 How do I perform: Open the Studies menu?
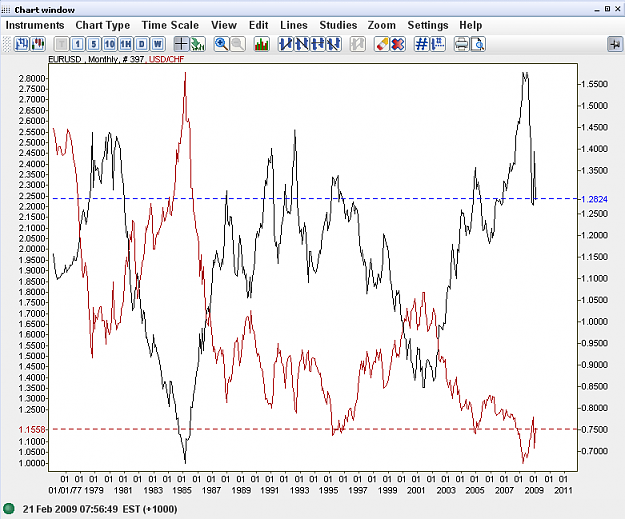(x=338, y=25)
